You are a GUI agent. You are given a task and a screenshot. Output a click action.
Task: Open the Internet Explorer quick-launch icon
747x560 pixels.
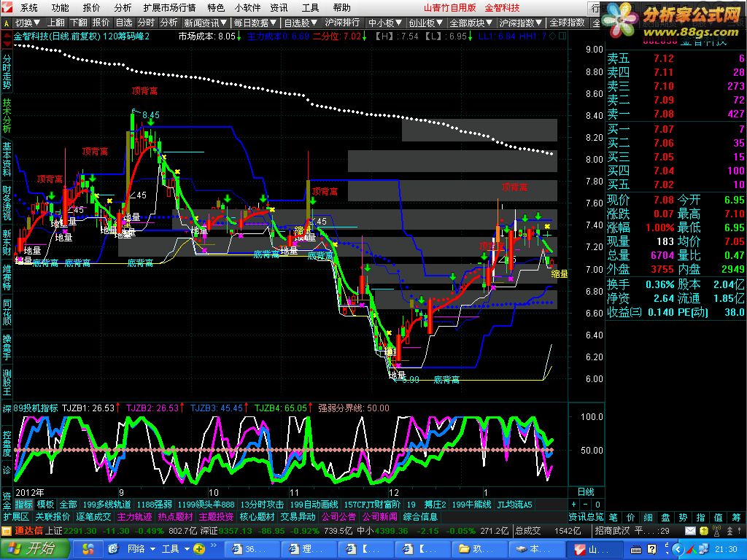coord(113,549)
